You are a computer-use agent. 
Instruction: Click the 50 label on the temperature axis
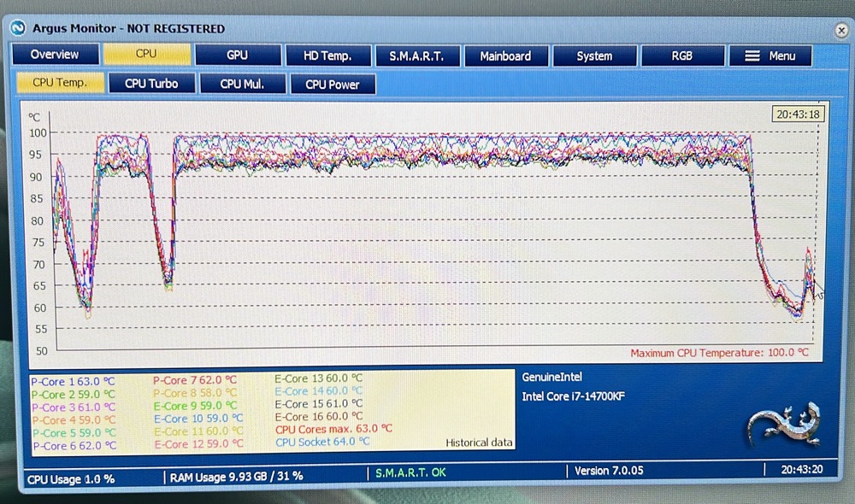[x=41, y=351]
